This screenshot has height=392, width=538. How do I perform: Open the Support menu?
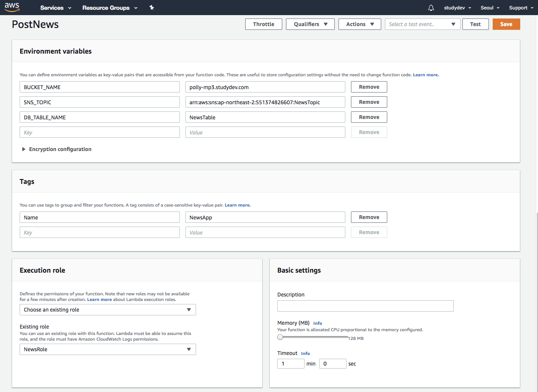click(521, 8)
